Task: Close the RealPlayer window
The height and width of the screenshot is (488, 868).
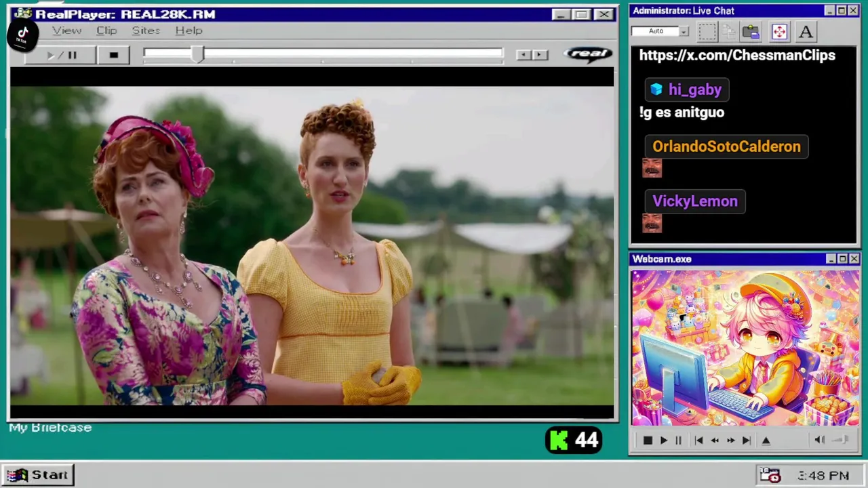Action: 604,14
